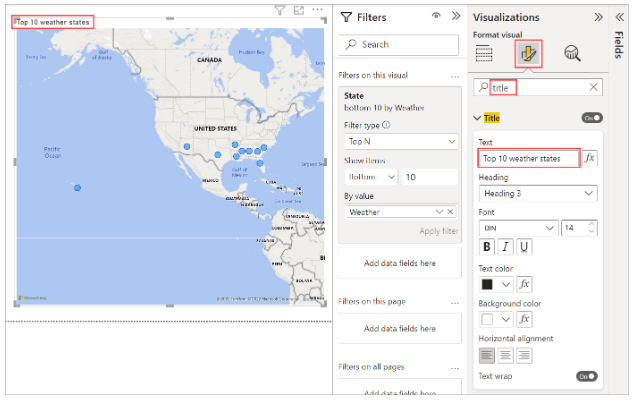Open the Format visual paint roller tab
Screen dimensions: 635x402
tap(529, 54)
